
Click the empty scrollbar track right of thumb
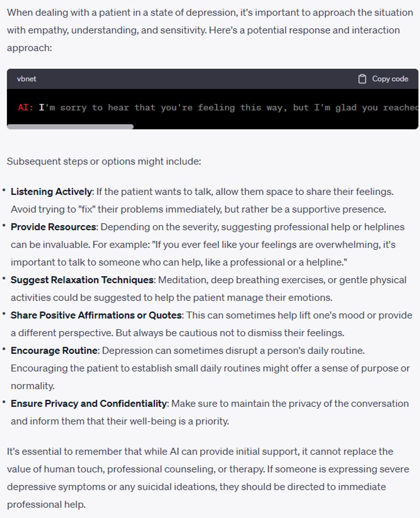[x=276, y=127]
